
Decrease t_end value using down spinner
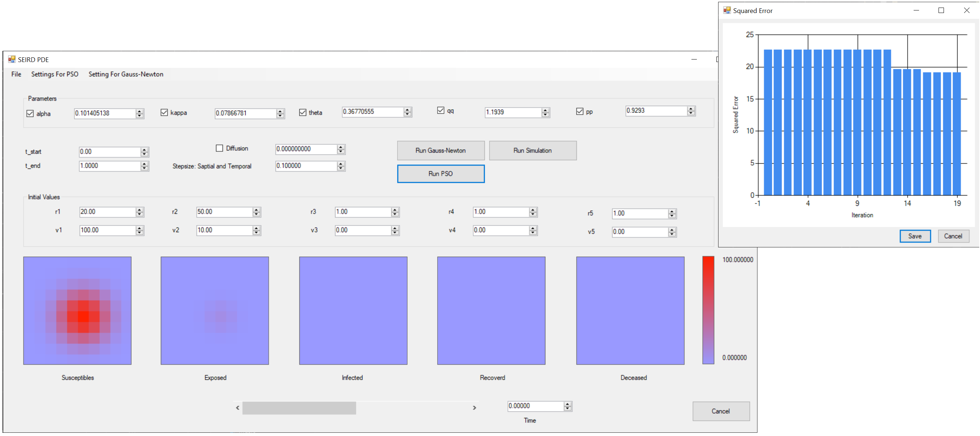point(144,168)
